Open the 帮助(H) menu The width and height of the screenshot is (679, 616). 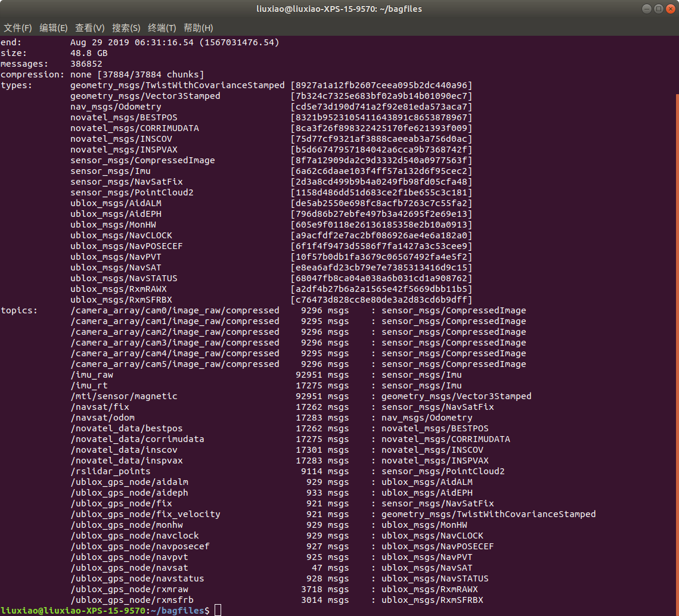pos(199,28)
